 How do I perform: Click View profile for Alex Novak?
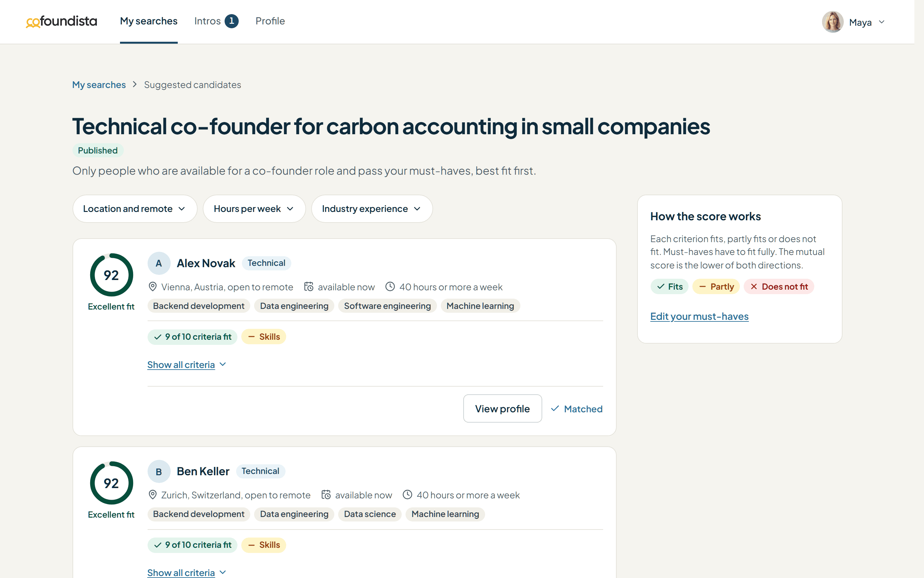pyautogui.click(x=502, y=409)
